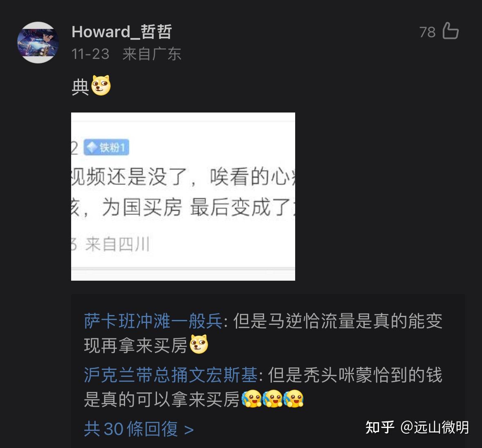Tap the first crying-laugh emoji
The height and width of the screenshot is (448, 482).
(251, 399)
